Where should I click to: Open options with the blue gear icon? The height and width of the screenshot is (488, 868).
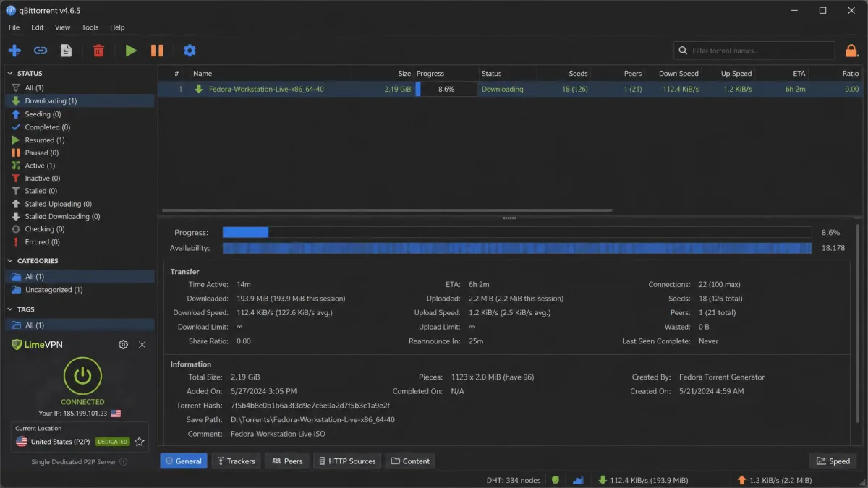tap(190, 51)
